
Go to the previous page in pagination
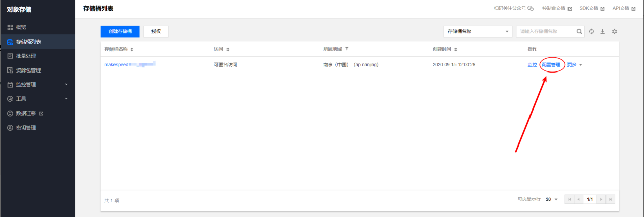coord(578,200)
